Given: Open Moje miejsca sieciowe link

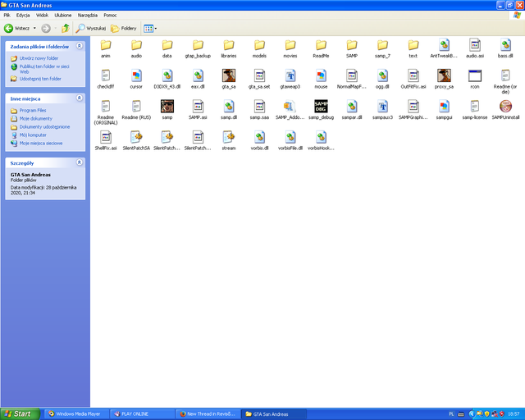Looking at the screenshot, I should 41,144.
